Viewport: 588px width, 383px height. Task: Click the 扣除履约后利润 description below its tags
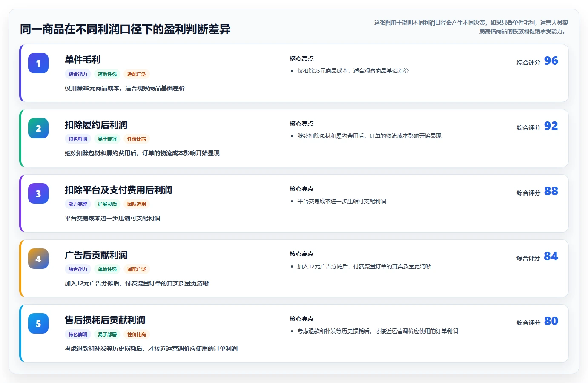click(142, 153)
